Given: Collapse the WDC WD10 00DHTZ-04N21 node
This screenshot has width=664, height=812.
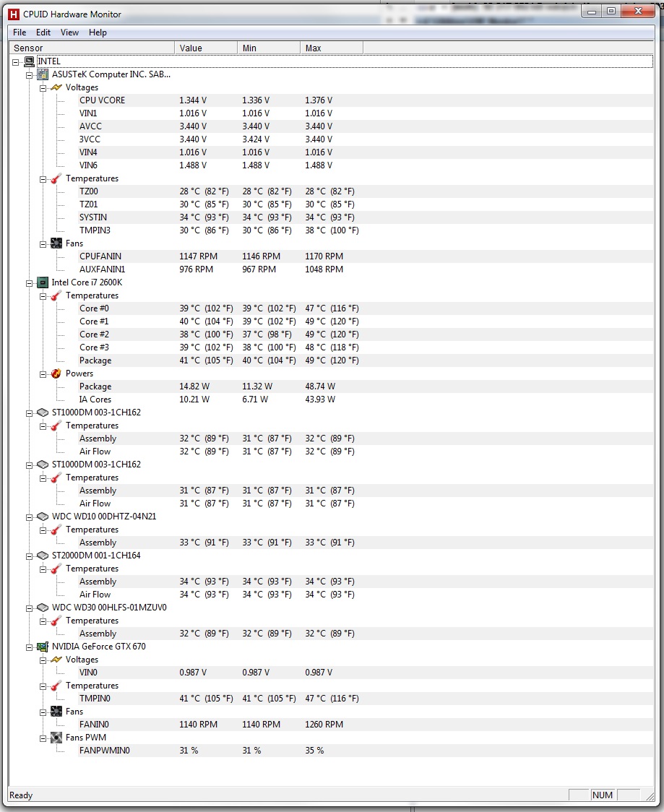Looking at the screenshot, I should pyautogui.click(x=30, y=517).
